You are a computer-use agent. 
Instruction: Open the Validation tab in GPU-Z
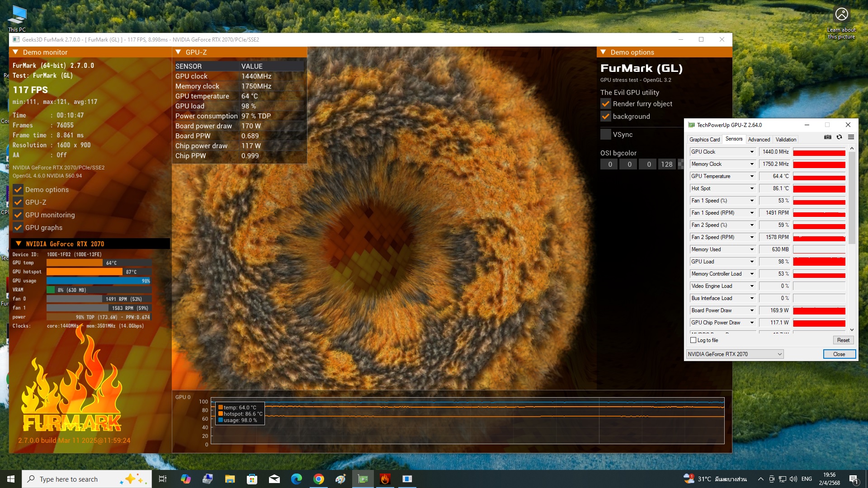(786, 140)
